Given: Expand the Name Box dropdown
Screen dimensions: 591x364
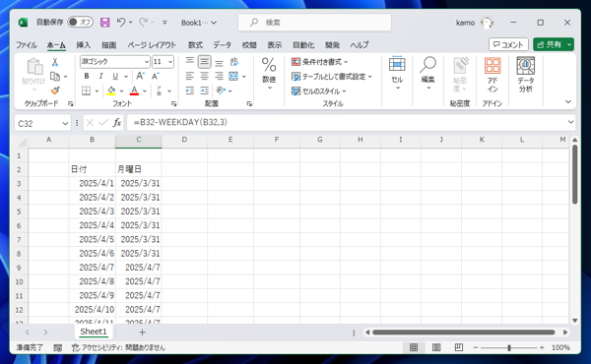Looking at the screenshot, I should (65, 124).
